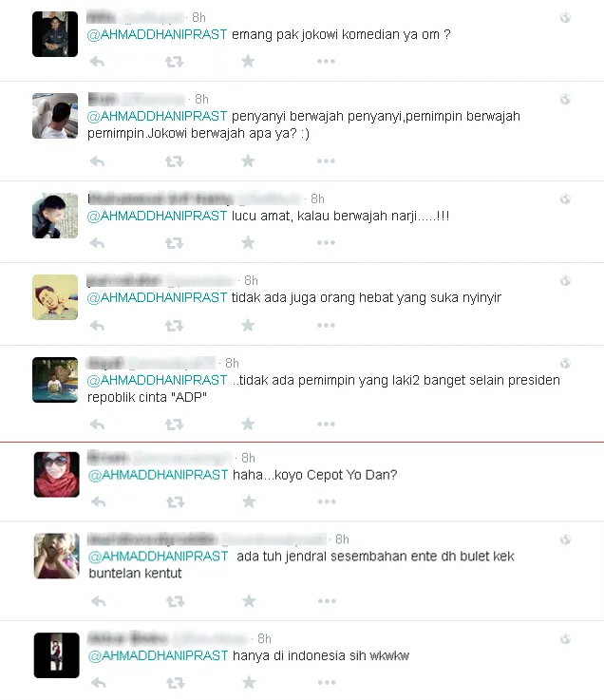Open more options on 'Jokowi berwajah apa' tweet
Viewport: 604px width, 700px height.
click(327, 161)
